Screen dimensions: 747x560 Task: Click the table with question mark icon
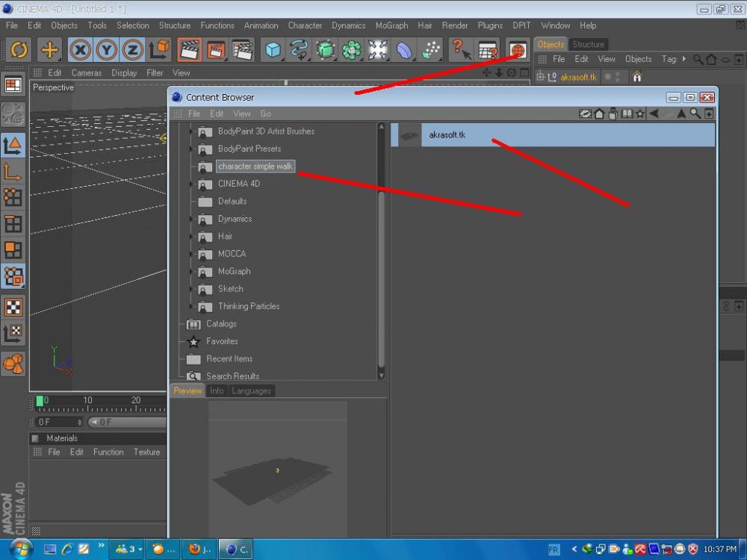coord(487,49)
